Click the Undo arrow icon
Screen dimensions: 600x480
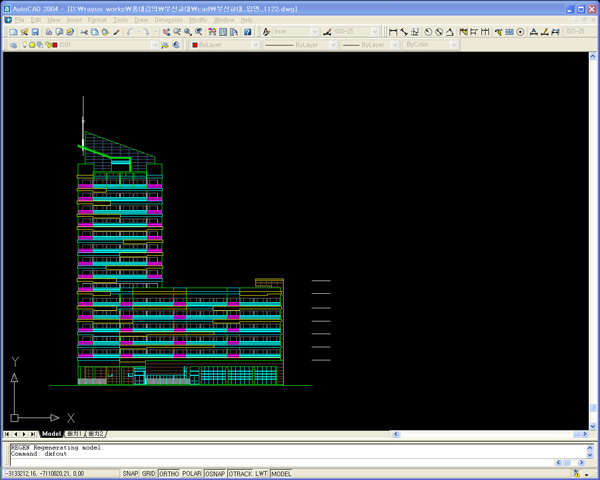[130, 32]
